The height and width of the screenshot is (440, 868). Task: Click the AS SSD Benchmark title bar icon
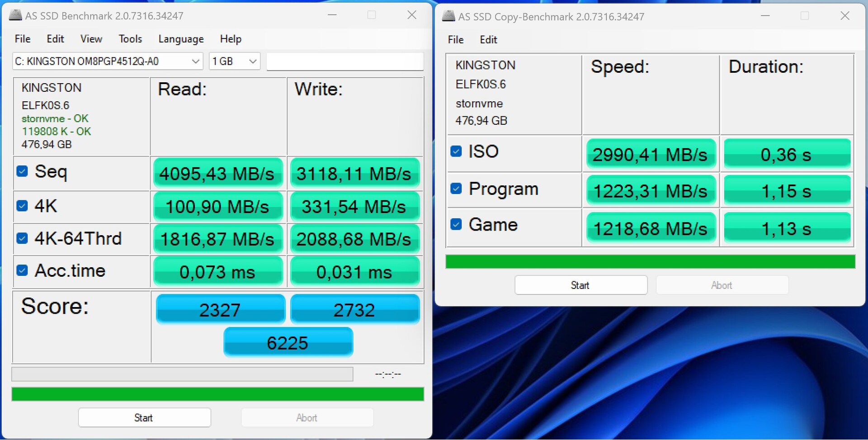15,15
